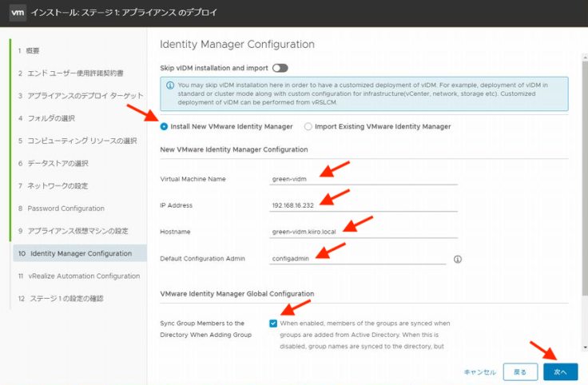Screen dimensions: 588x385
Task: Select Import Existing VMware Identity Manager radio
Action: [308, 127]
